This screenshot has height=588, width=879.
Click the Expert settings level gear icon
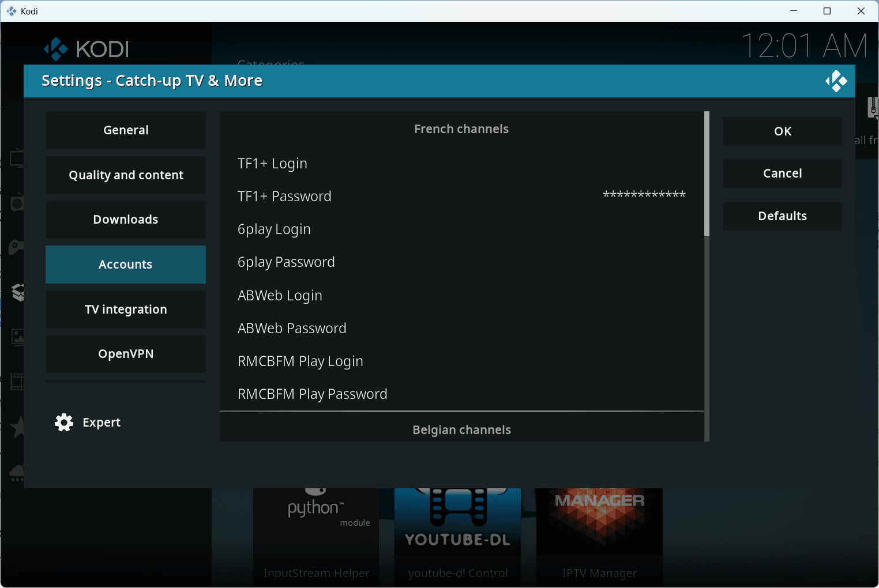click(64, 423)
